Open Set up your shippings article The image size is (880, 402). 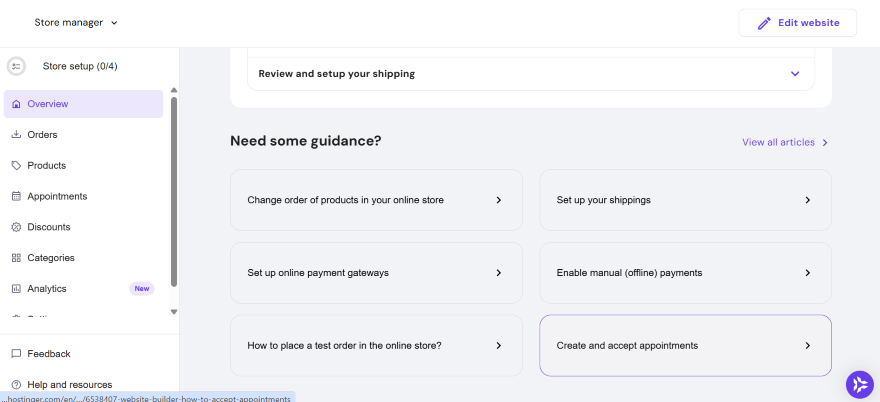tap(685, 200)
